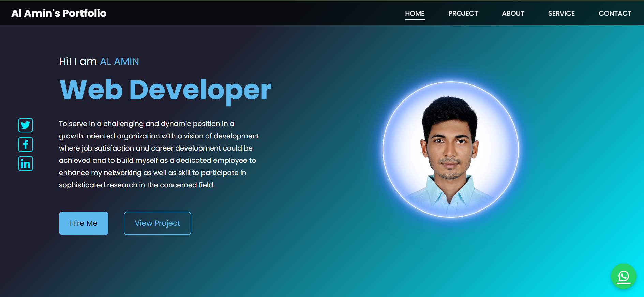Image resolution: width=644 pixels, height=297 pixels.
Task: Click the word Developer in the headline
Action: pos(200,90)
